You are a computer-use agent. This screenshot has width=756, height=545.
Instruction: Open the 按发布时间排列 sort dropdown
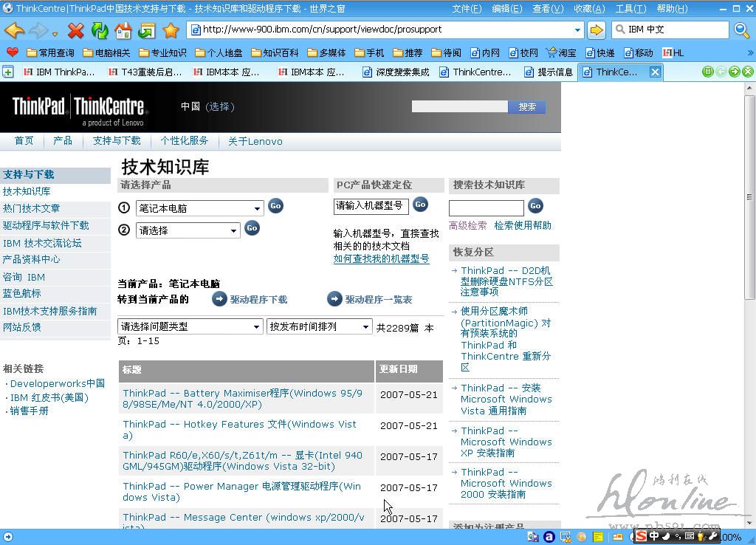[x=319, y=326]
